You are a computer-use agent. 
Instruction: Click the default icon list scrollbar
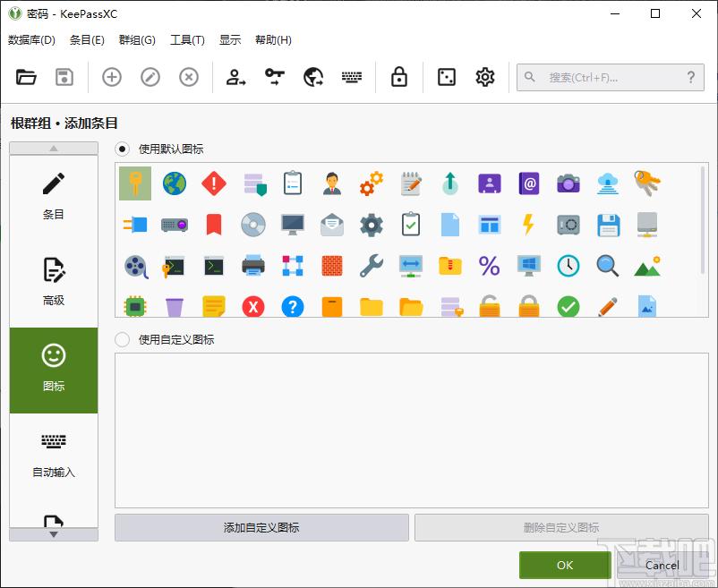click(x=703, y=220)
